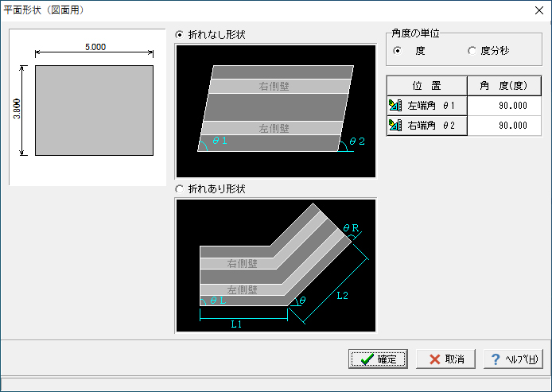Click the 左端角 θ1 row icon
Screen dimensions: 552x392
pos(395,105)
